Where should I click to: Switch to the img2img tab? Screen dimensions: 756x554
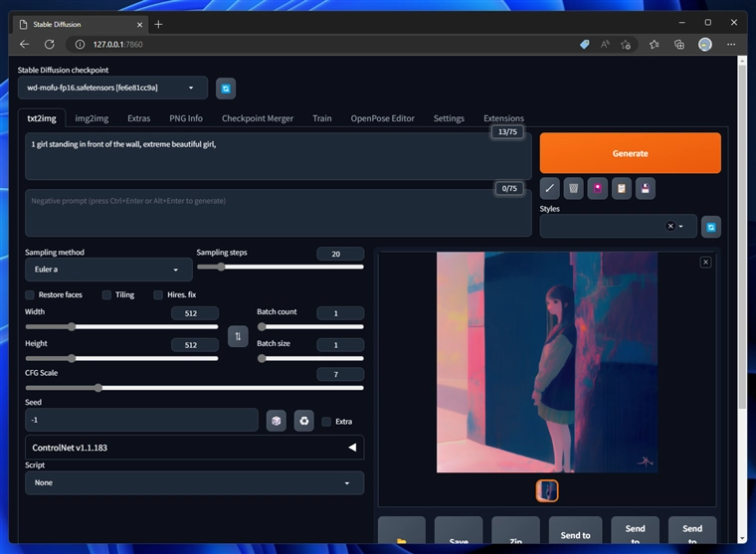(x=92, y=118)
